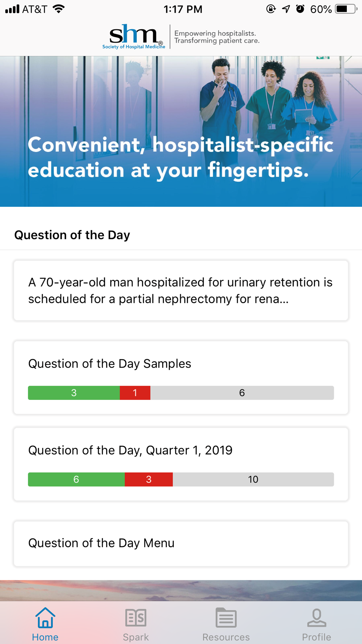This screenshot has height=644, width=362.
Task: Tap the location arrow status icon
Action: [x=286, y=9]
